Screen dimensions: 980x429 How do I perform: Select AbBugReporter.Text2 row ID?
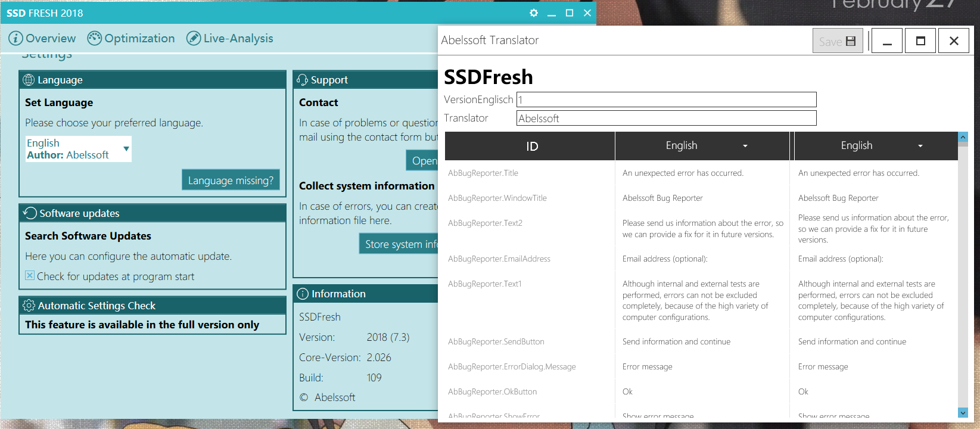[485, 223]
